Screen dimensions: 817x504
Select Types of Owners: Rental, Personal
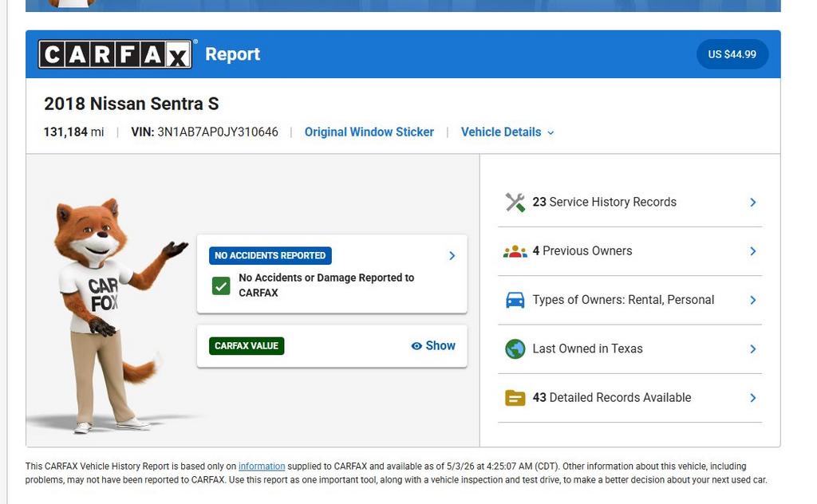tap(623, 300)
